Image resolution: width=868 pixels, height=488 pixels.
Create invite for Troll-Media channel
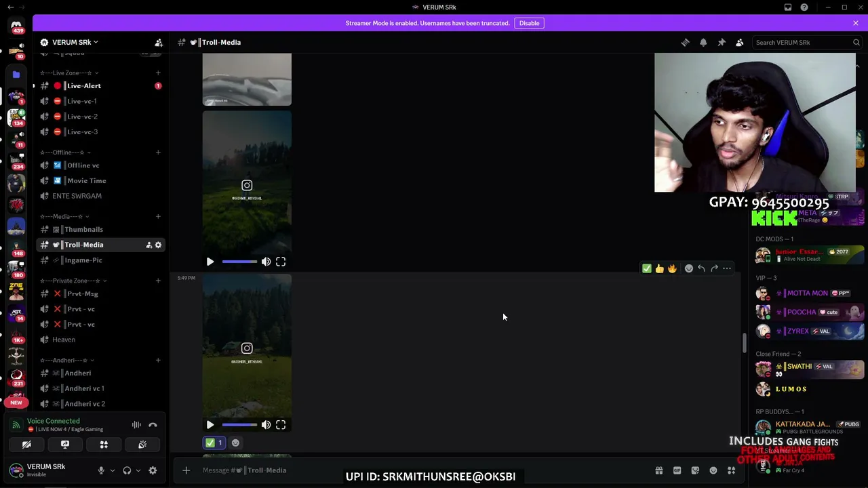(x=149, y=245)
